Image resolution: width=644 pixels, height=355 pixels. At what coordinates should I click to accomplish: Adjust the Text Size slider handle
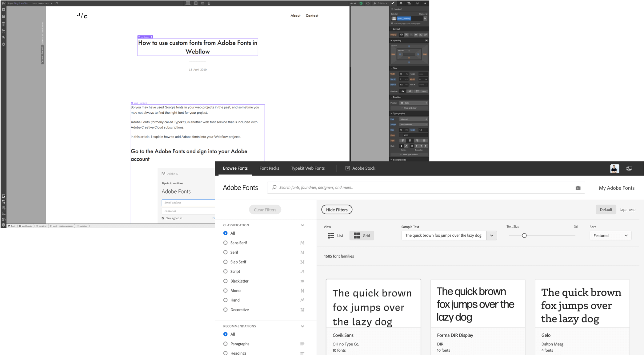click(x=524, y=236)
